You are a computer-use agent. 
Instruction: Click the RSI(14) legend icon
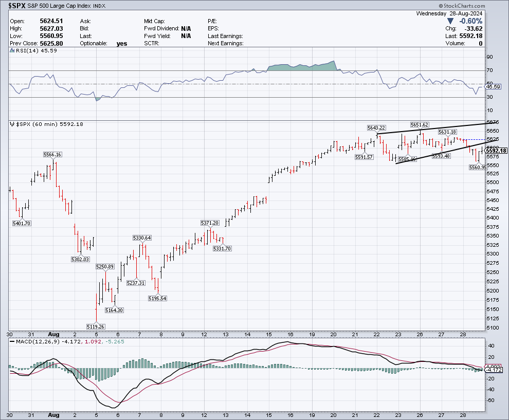tap(12, 50)
